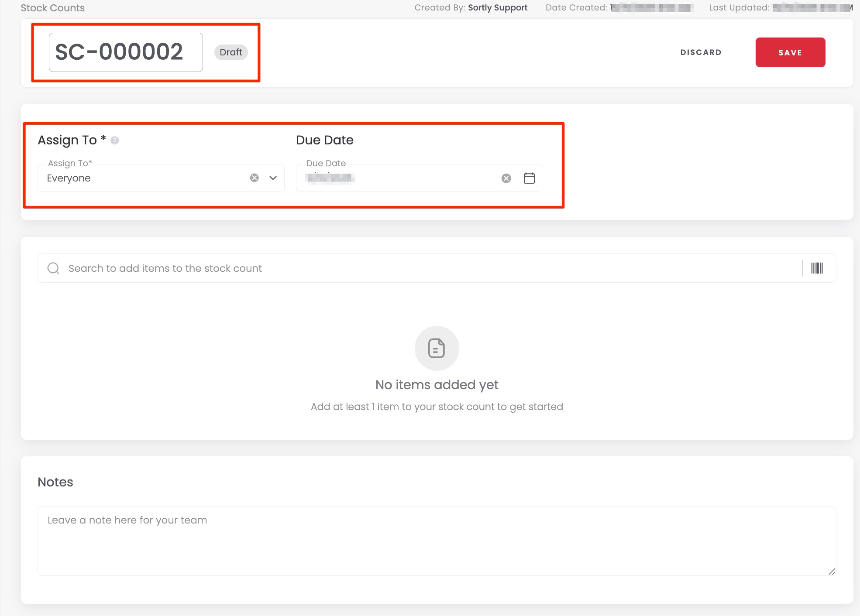
Task: Click the notes textarea resize handle
Action: pos(832,571)
